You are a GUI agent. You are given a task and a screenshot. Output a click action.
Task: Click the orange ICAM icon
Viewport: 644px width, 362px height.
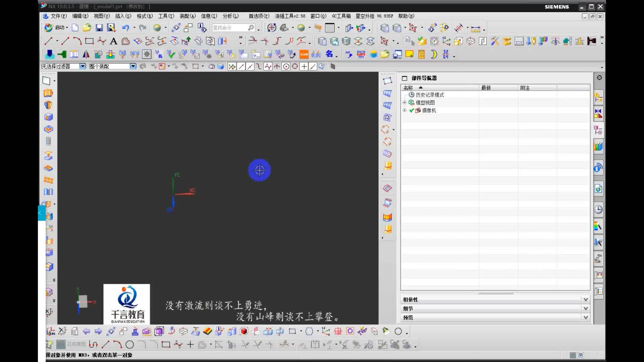(x=304, y=54)
